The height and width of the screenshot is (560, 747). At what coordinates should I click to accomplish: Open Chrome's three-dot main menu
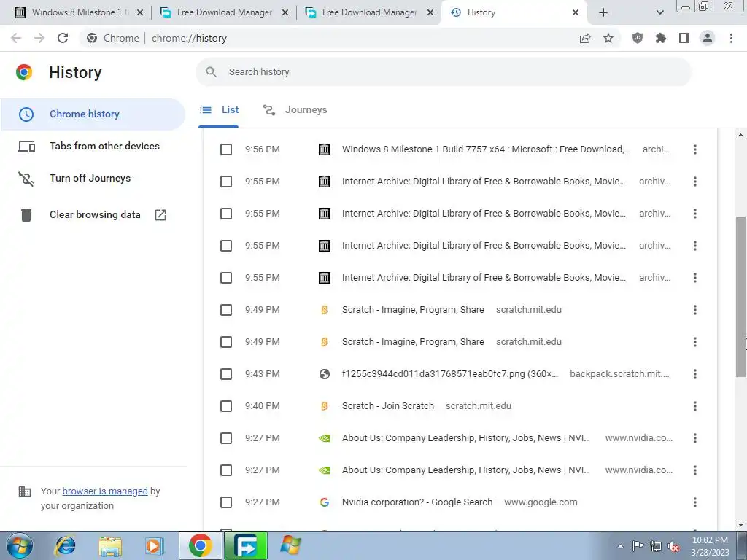[731, 38]
